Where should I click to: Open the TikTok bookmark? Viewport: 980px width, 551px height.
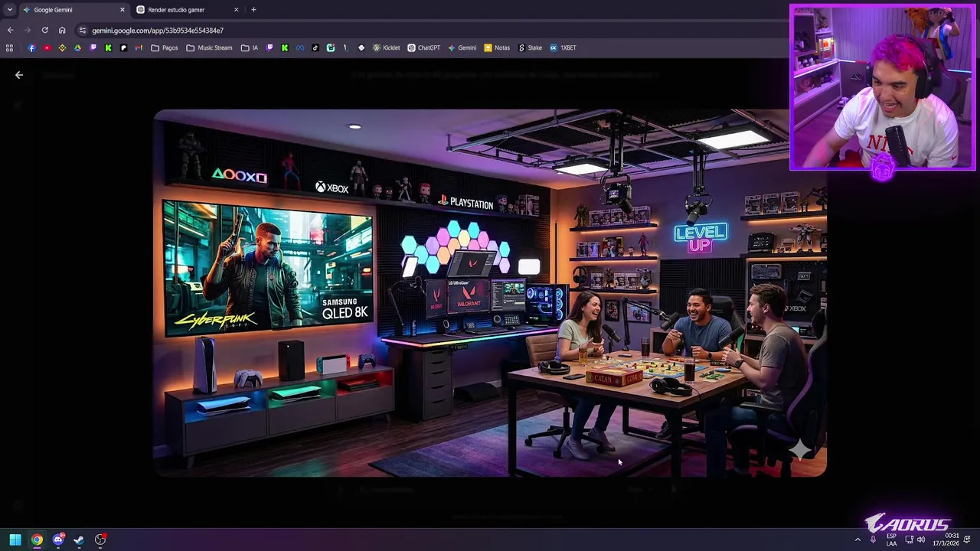315,47
